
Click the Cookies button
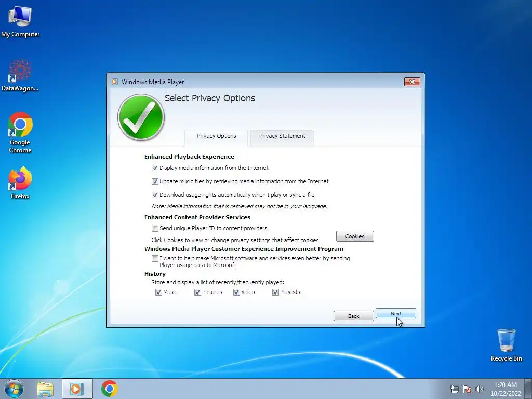pos(355,236)
